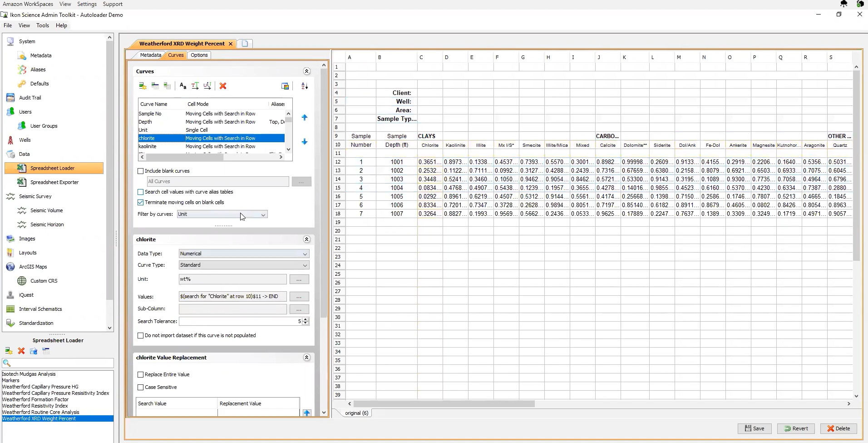Image resolution: width=868 pixels, height=443 pixels.
Task: Collapse the chlorite properties section
Action: [x=307, y=239]
